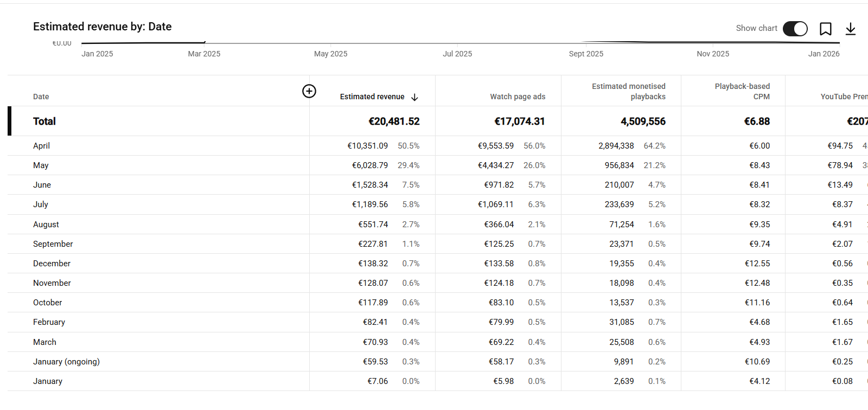Click the YouTube Premium column header

(x=843, y=97)
